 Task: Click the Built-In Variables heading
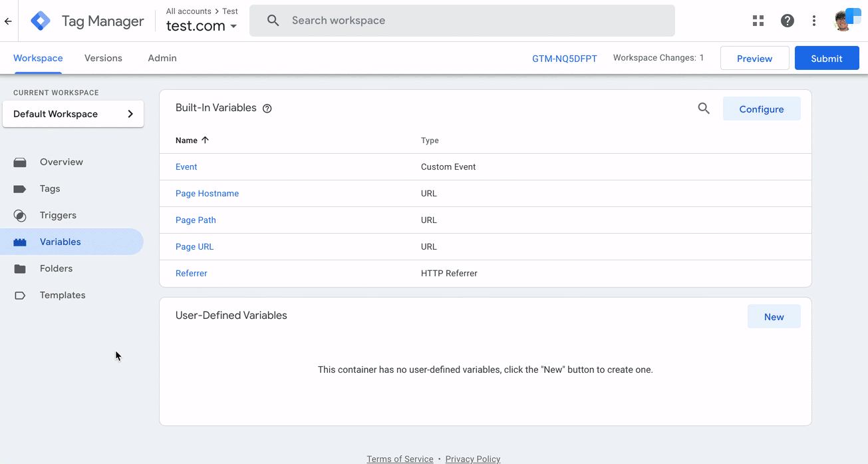pos(216,108)
